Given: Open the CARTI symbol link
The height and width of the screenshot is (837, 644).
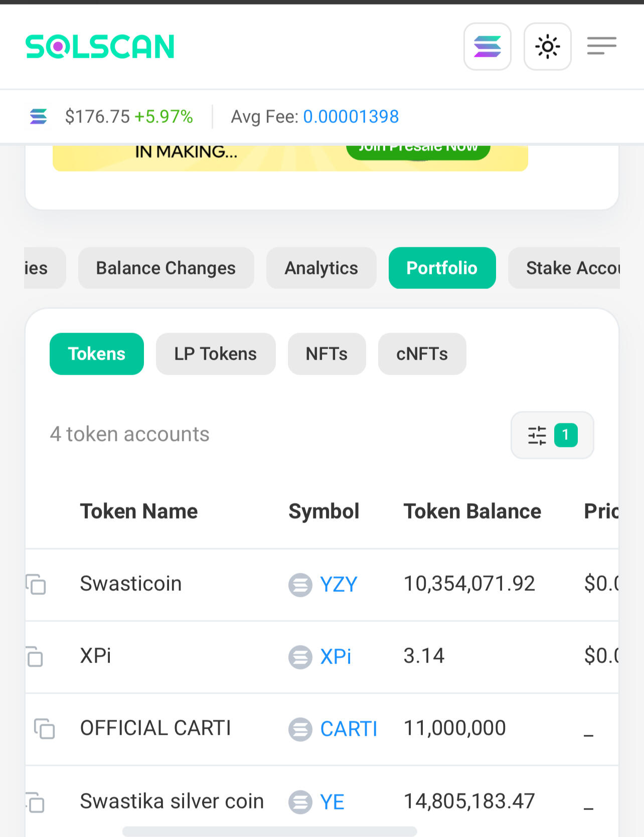Looking at the screenshot, I should pyautogui.click(x=349, y=729).
